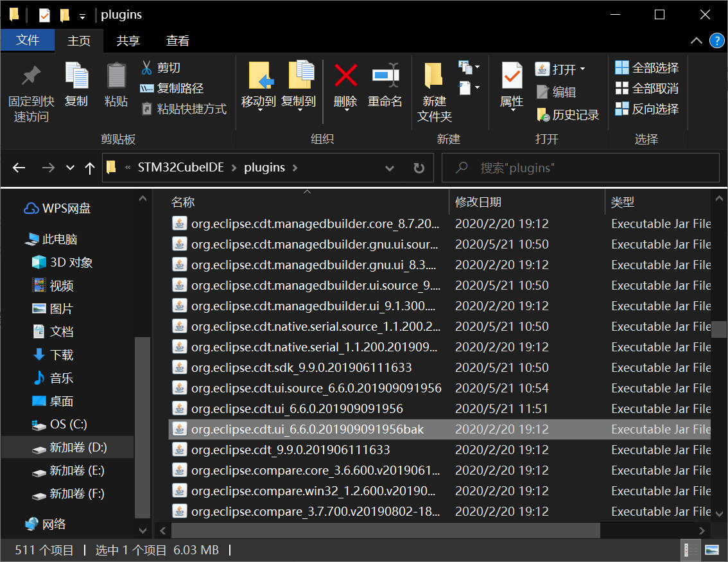Open the Music (音乐) folder

[53, 378]
